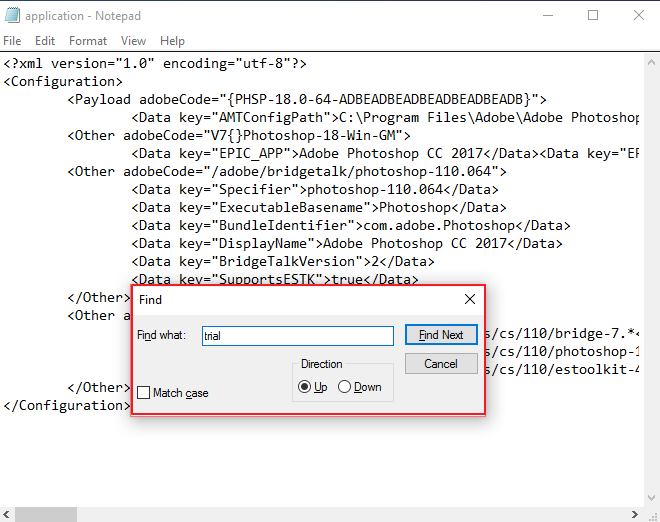Click the ExecutableBasename data line
This screenshot has width=660, height=522.
click(319, 208)
